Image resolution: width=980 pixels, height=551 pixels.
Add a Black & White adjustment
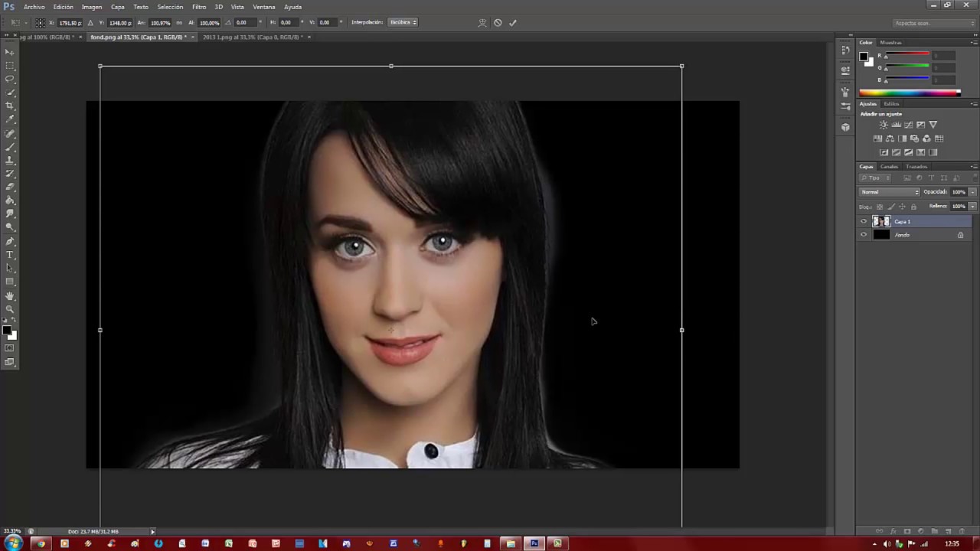tap(903, 139)
